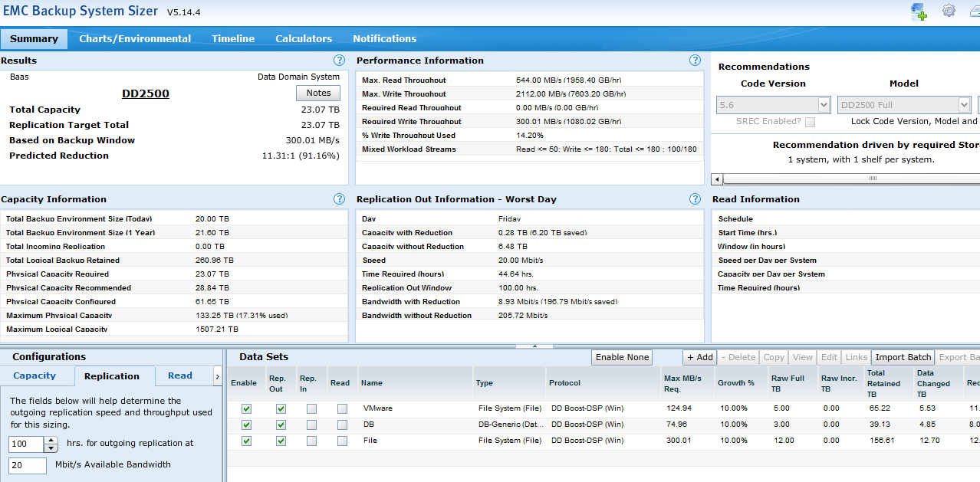Screen dimensions: 980x482
Task: Click the Enable None button
Action: [622, 357]
